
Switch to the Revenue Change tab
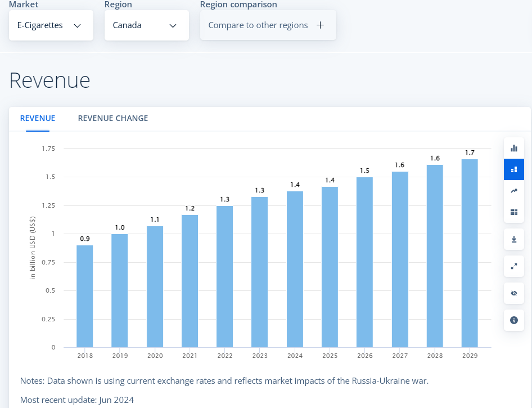pos(113,118)
